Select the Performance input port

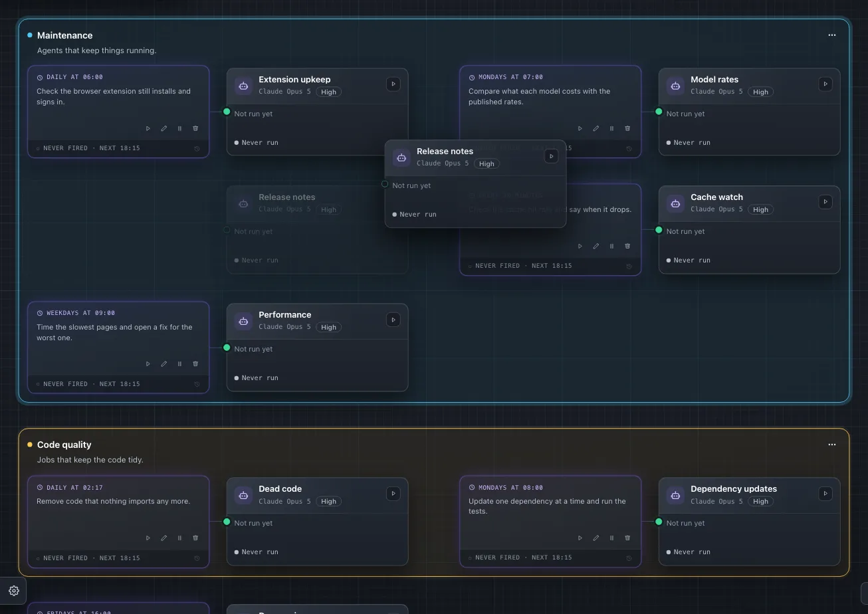point(227,348)
